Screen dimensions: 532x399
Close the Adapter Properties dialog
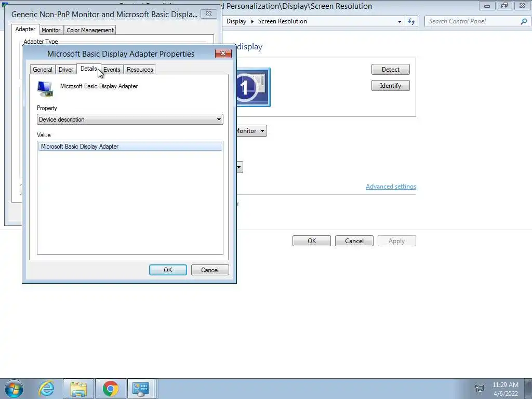coord(223,54)
